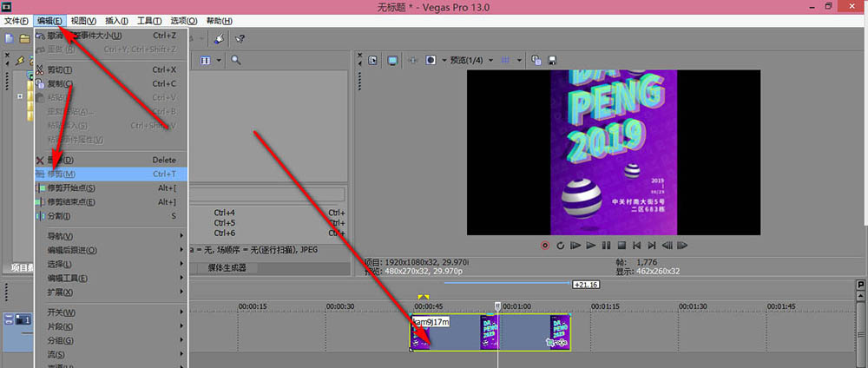Open the overlays grid dropdown arrow
The image size is (868, 368).
pos(519,60)
